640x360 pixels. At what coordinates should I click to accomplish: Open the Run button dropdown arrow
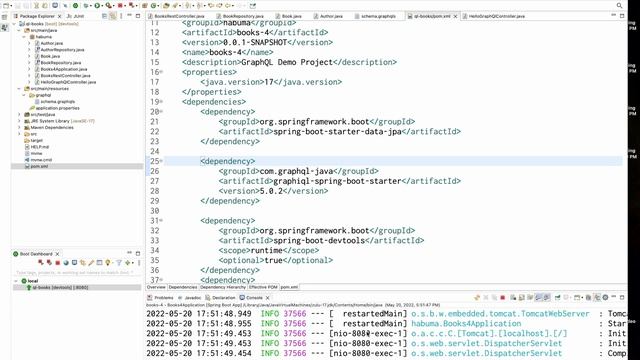pyautogui.click(x=102, y=6)
